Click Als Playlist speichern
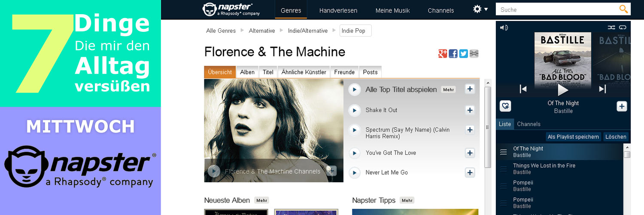The image size is (644, 215). (x=573, y=137)
